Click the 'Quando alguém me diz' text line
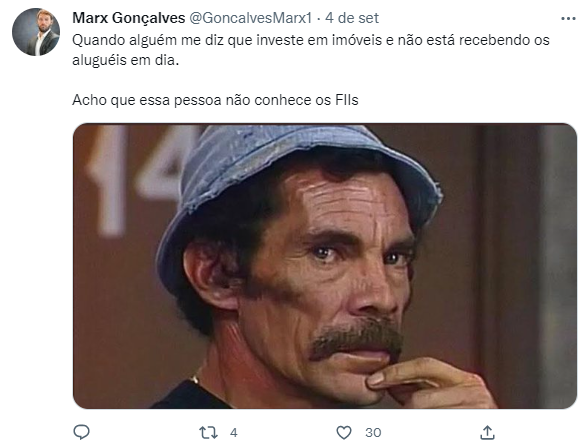This screenshot has width=588, height=448. (310, 40)
